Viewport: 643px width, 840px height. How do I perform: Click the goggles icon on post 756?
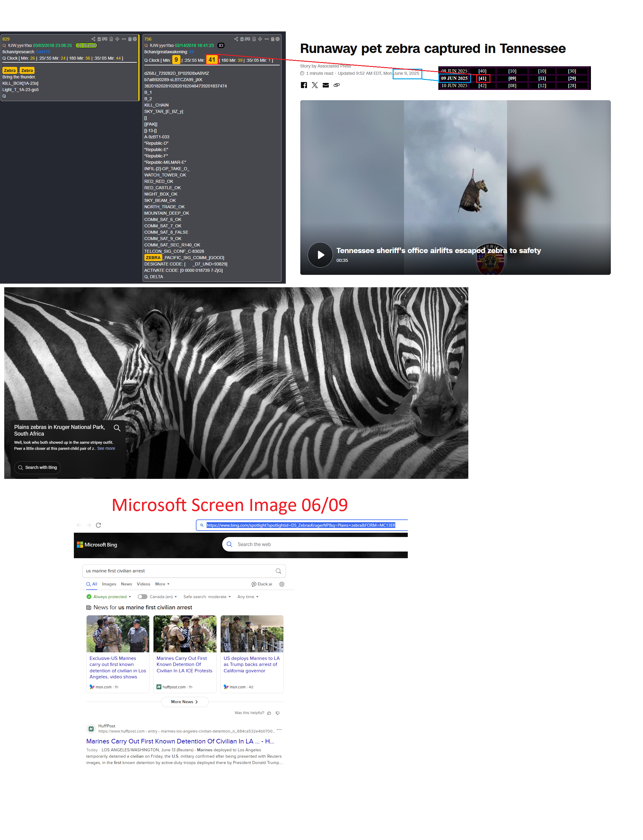tap(248, 39)
